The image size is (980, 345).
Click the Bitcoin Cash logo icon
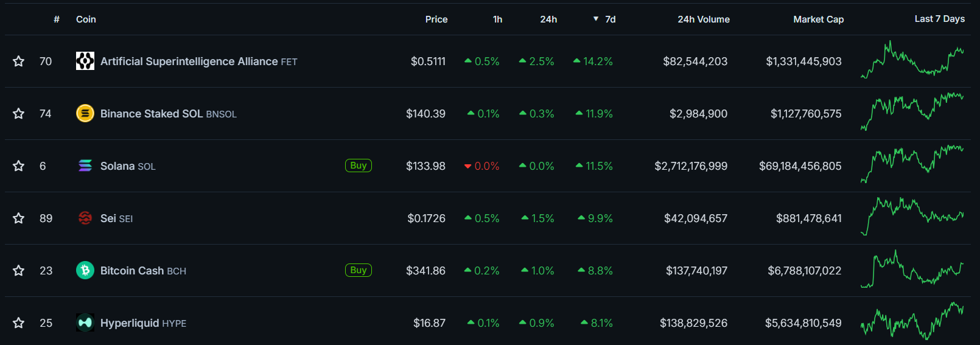coord(85,270)
